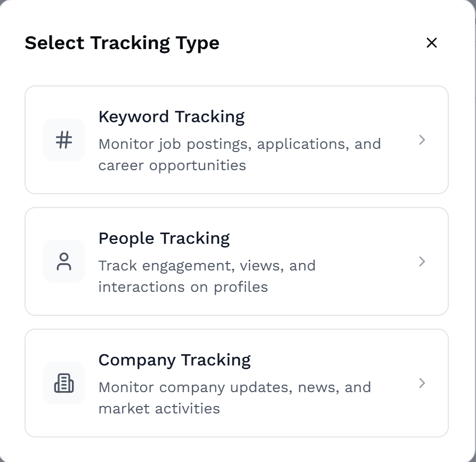The image size is (476, 462).
Task: Click the building icon for Company Tracking
Action: click(x=64, y=383)
